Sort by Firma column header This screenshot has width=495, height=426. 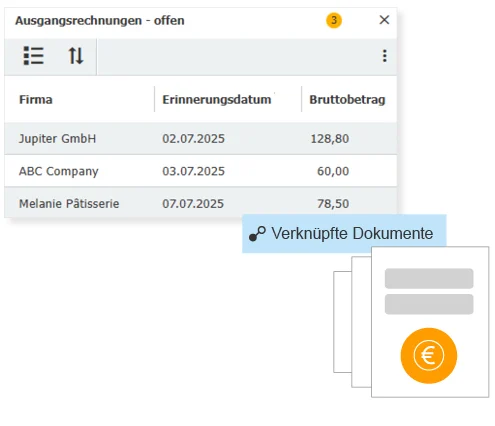tap(36, 100)
